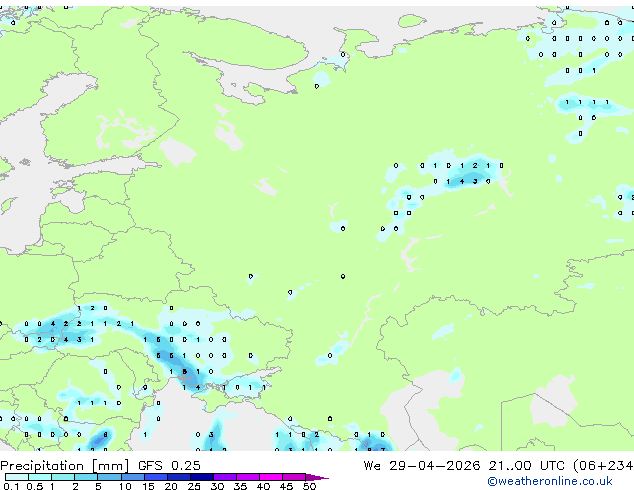Click the legend value '10'

tap(125, 486)
